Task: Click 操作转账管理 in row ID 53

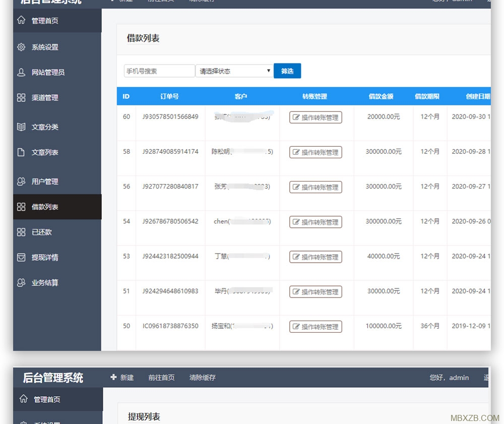Action: (x=316, y=257)
